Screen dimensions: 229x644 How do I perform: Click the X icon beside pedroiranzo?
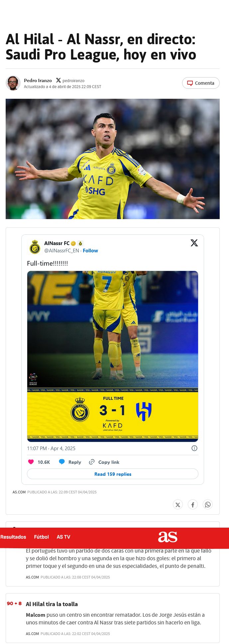point(58,80)
